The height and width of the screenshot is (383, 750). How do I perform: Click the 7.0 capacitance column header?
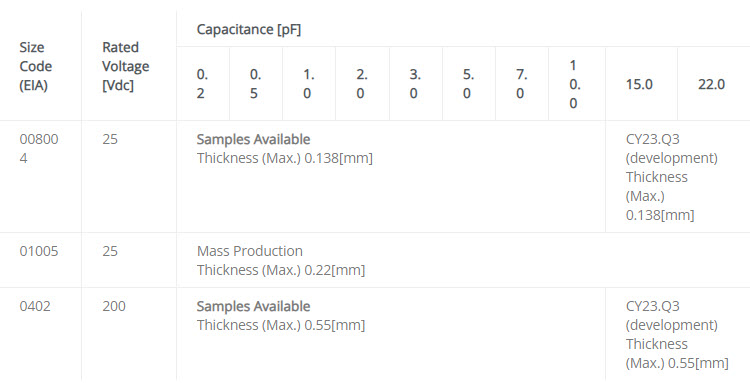pos(521,84)
